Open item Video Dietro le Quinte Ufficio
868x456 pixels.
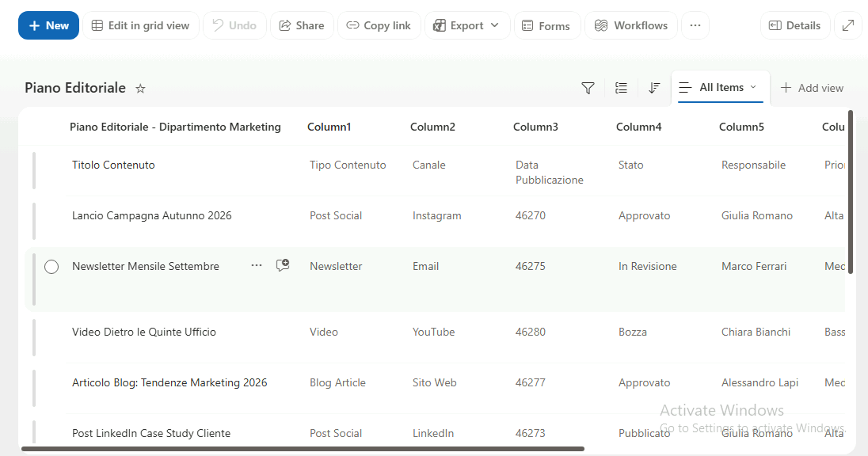(144, 332)
